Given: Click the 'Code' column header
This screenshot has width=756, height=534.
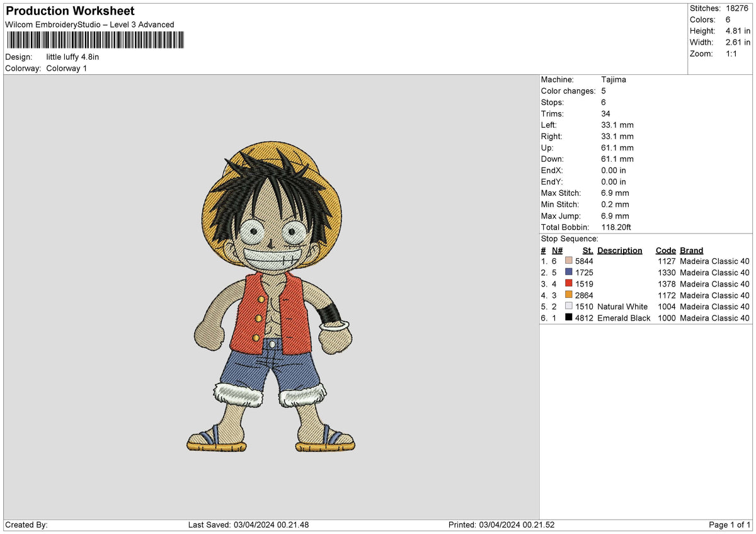Looking at the screenshot, I should 665,251.
